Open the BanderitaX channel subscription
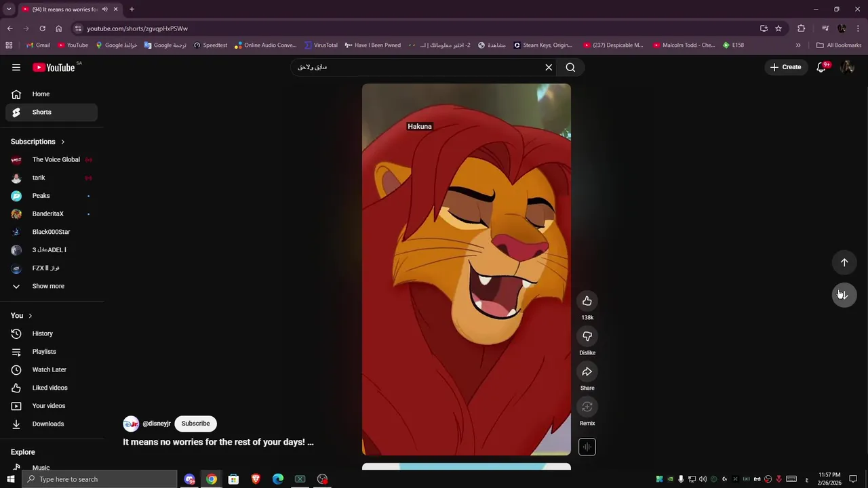The image size is (868, 488). point(52,213)
